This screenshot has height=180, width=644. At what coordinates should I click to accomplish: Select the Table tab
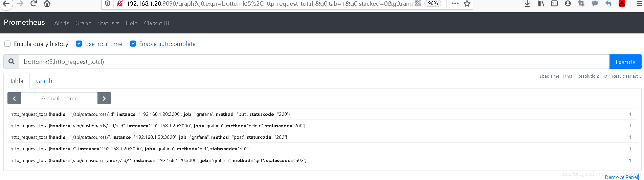pos(17,81)
